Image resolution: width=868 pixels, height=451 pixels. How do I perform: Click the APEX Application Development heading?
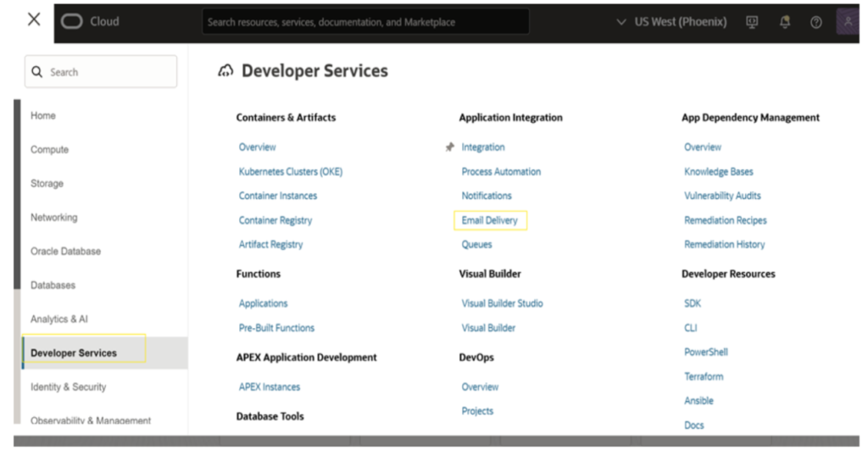[306, 358]
